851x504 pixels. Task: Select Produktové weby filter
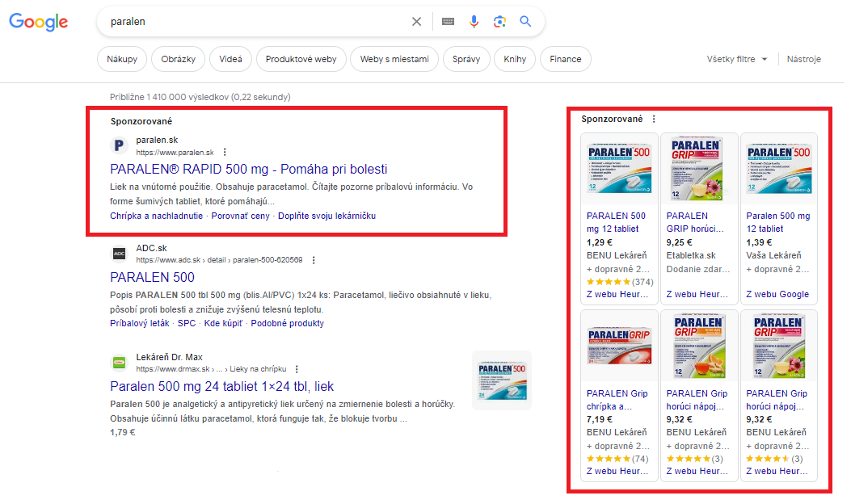[301, 59]
